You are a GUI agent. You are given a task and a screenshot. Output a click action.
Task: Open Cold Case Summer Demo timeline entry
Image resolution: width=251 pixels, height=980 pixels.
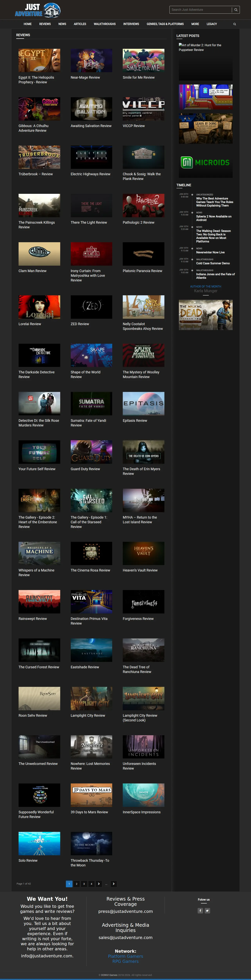[213, 263]
